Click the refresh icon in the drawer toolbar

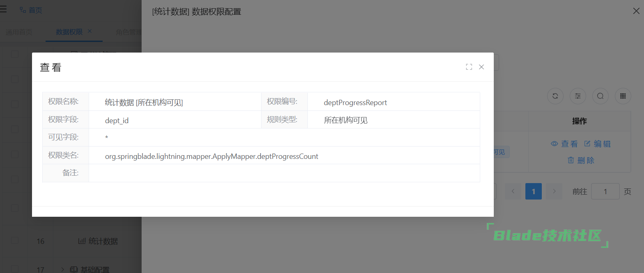click(x=555, y=96)
